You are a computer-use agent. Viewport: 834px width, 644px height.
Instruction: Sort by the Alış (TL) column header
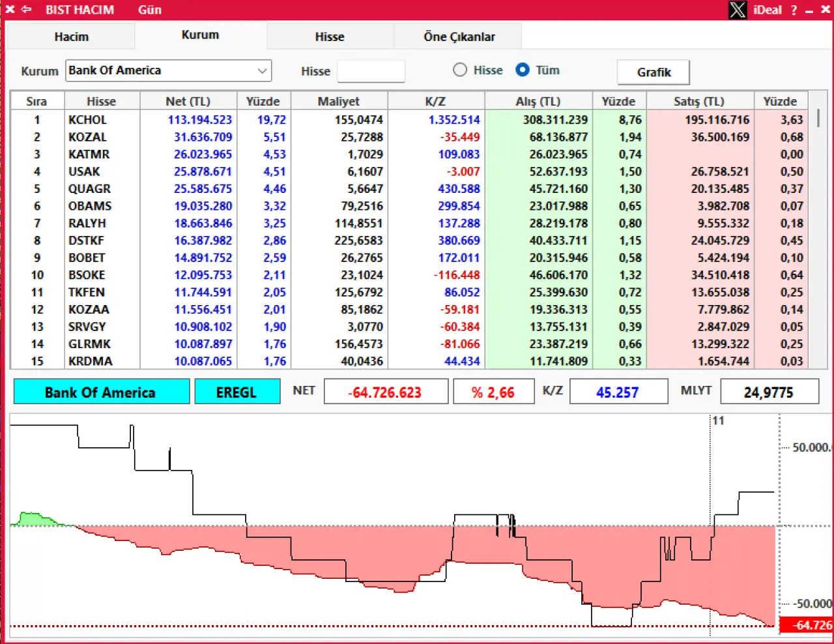tap(538, 101)
